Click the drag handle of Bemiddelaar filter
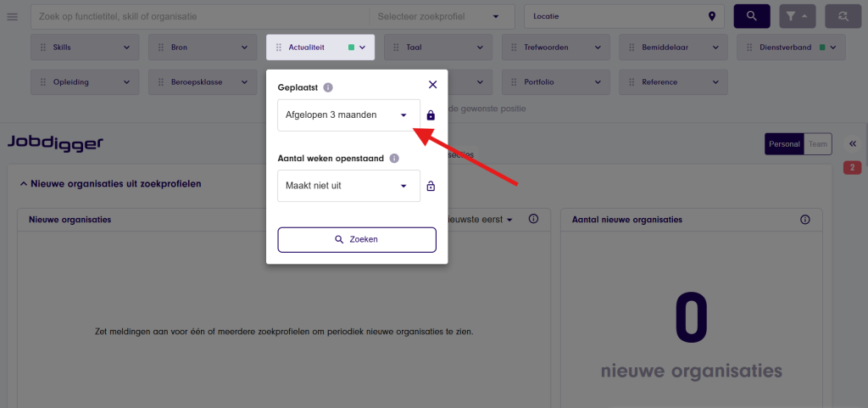 632,48
